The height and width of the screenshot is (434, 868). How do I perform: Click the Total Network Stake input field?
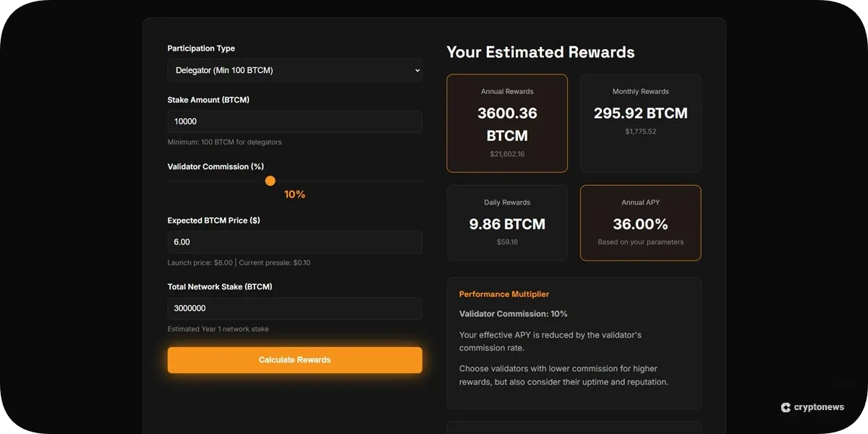point(294,308)
